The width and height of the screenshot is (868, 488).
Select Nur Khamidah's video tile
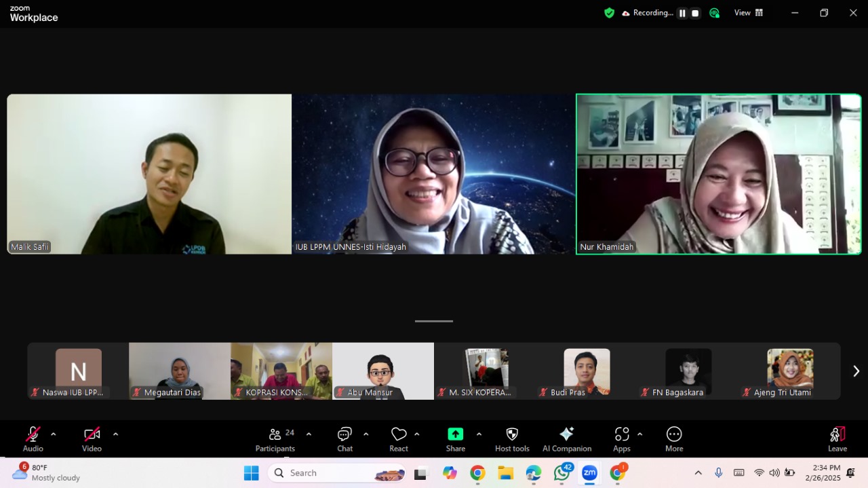(x=719, y=174)
